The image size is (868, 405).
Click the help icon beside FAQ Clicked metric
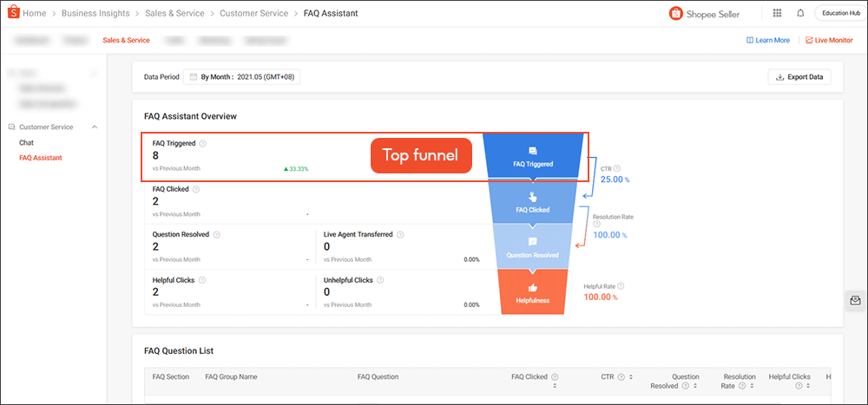coord(196,189)
